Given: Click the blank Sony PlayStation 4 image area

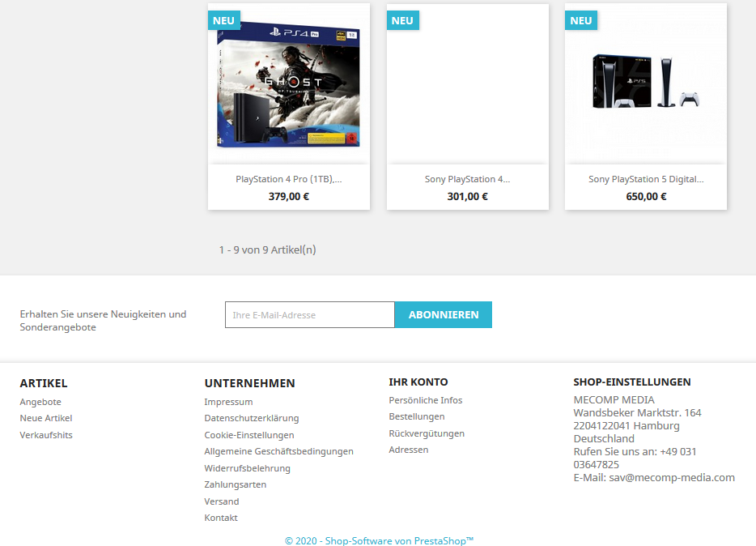Looking at the screenshot, I should click(468, 84).
